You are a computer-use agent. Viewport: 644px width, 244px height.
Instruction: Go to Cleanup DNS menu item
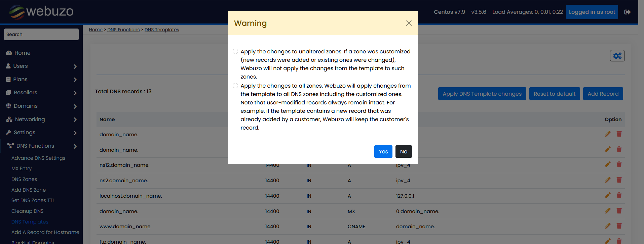pyautogui.click(x=27, y=211)
